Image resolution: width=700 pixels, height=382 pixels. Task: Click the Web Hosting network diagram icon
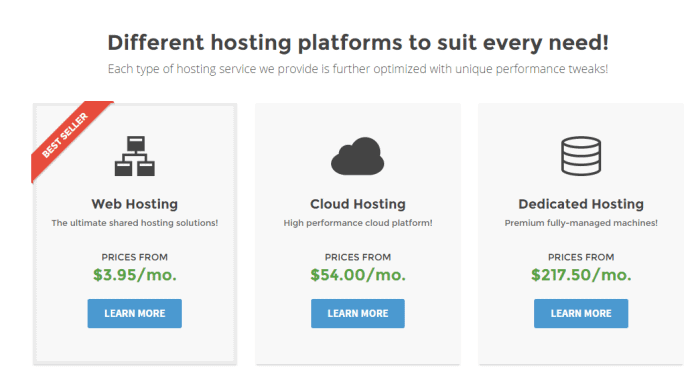(x=135, y=156)
